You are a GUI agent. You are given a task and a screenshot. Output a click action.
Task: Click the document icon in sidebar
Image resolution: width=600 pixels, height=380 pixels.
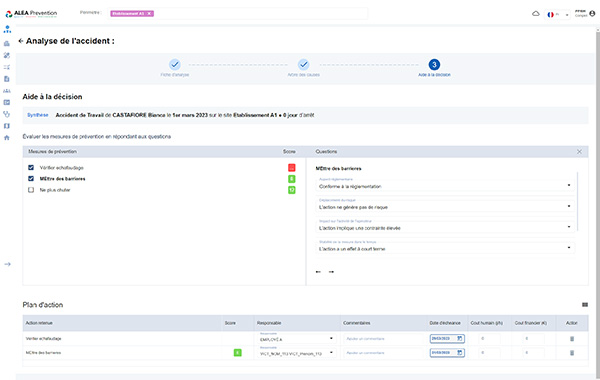click(x=7, y=79)
